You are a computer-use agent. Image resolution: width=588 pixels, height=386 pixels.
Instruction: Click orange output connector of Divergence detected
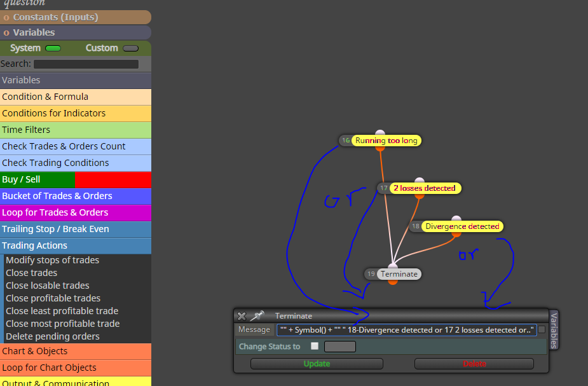[456, 235]
